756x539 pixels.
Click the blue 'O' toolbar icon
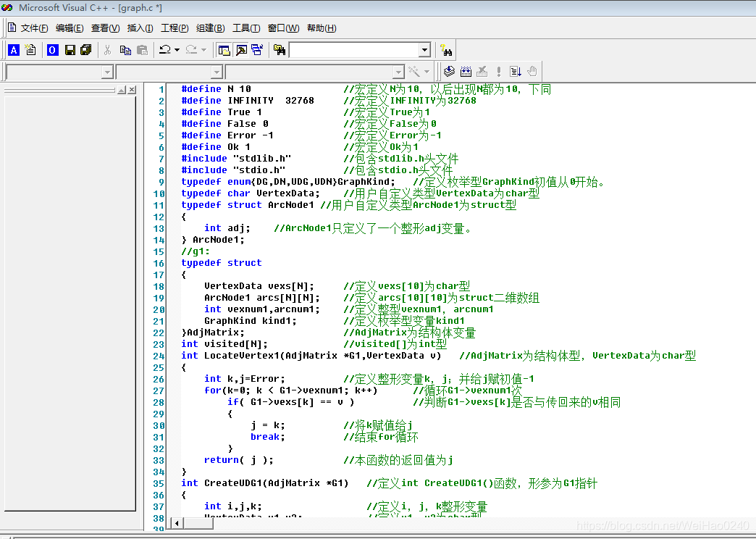click(52, 50)
